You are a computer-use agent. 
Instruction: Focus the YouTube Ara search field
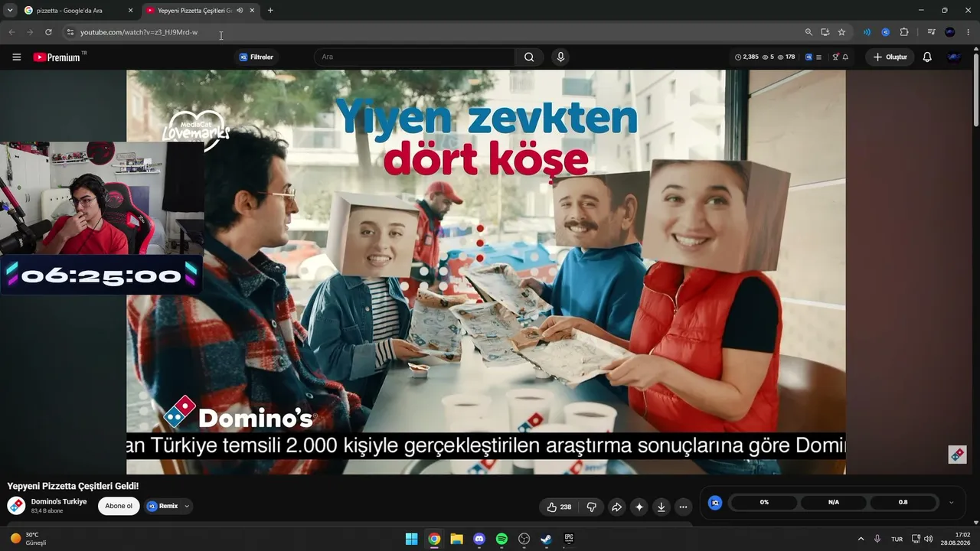point(414,57)
